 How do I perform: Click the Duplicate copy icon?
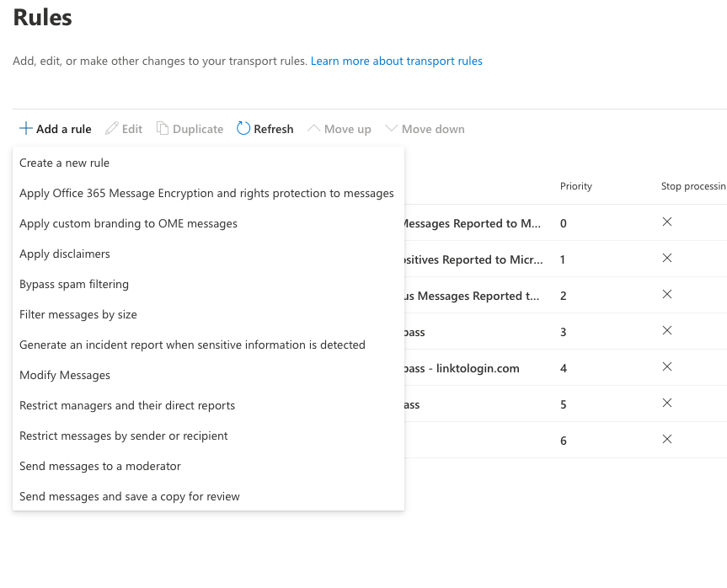point(163,129)
